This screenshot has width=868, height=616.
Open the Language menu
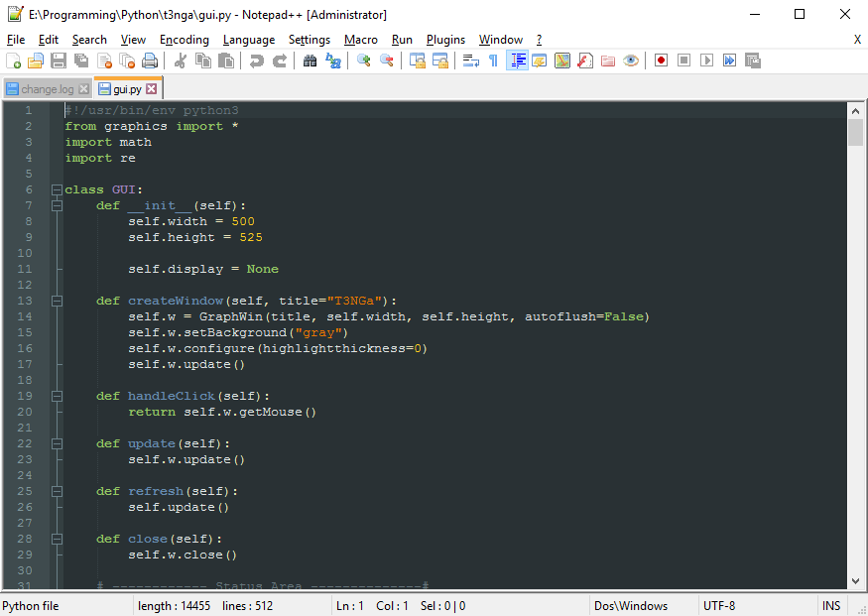[x=249, y=40]
